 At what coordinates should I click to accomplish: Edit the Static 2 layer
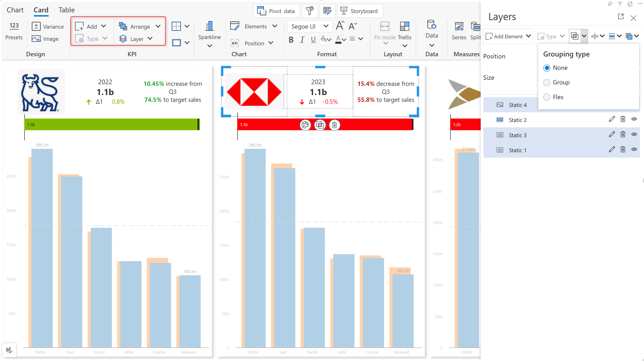(612, 119)
